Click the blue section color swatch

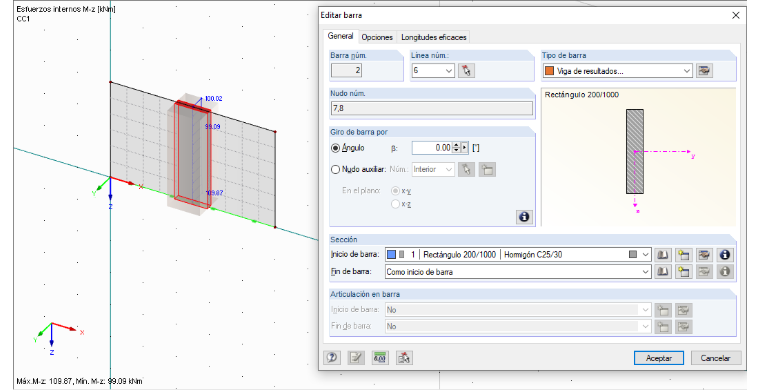click(392, 255)
